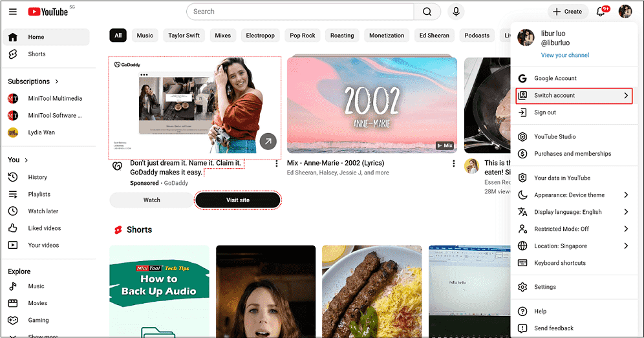Open History in sidebar

[46, 177]
